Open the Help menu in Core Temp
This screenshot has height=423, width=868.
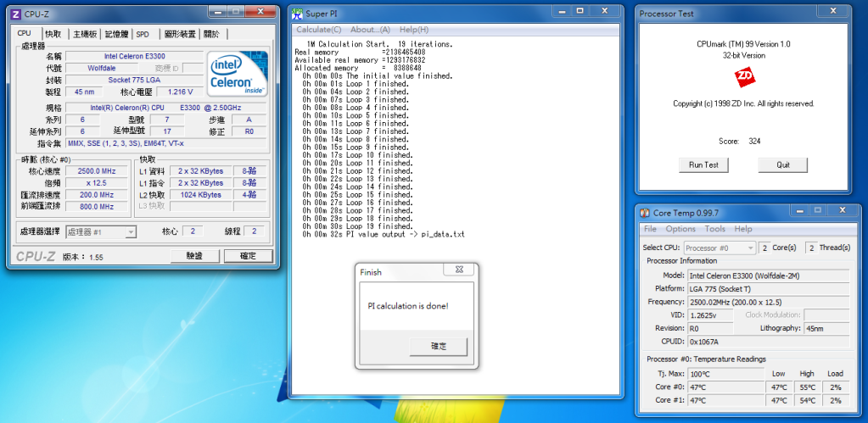[x=743, y=228]
